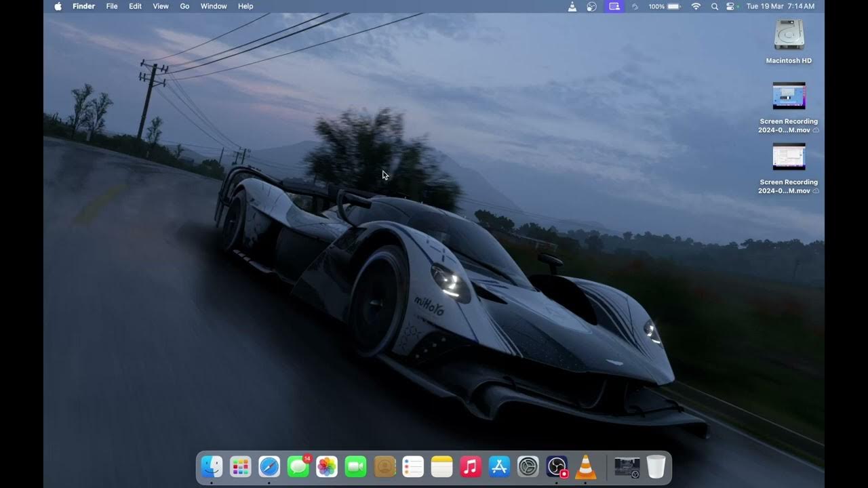Select the upper Screen Recording .mov file
868x488 pixels.
789,96
